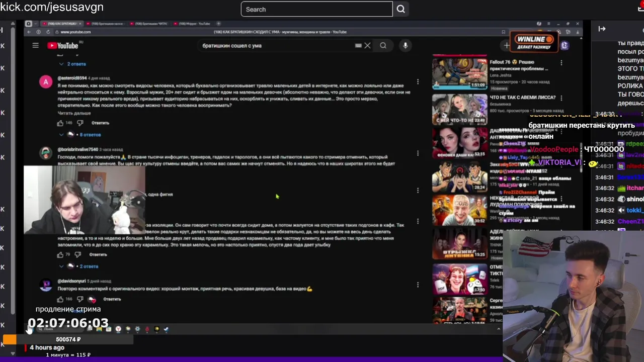
Task: Click the davidsonyuri profile avatar
Action: coord(46,285)
